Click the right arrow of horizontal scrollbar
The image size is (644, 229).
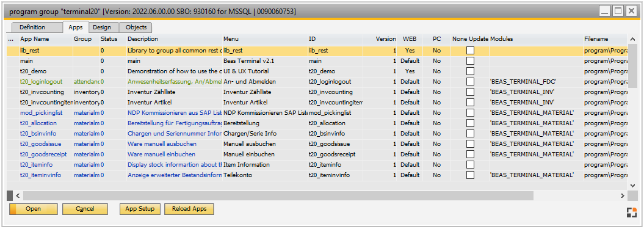click(623, 195)
